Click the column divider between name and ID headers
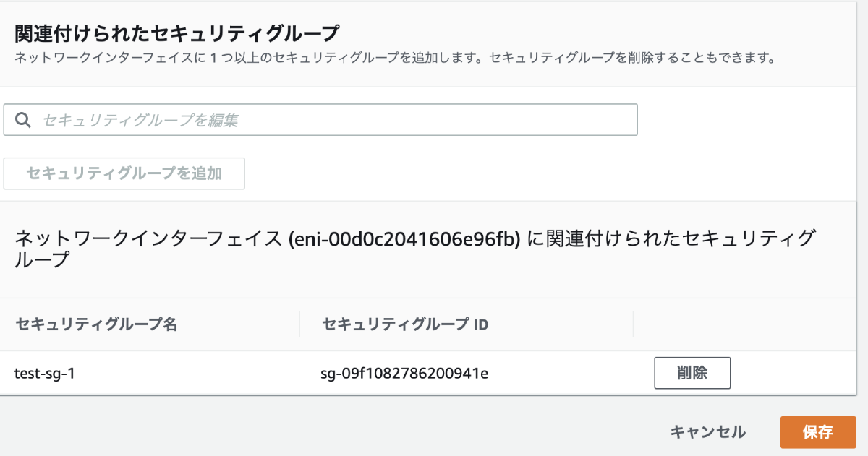 [299, 324]
